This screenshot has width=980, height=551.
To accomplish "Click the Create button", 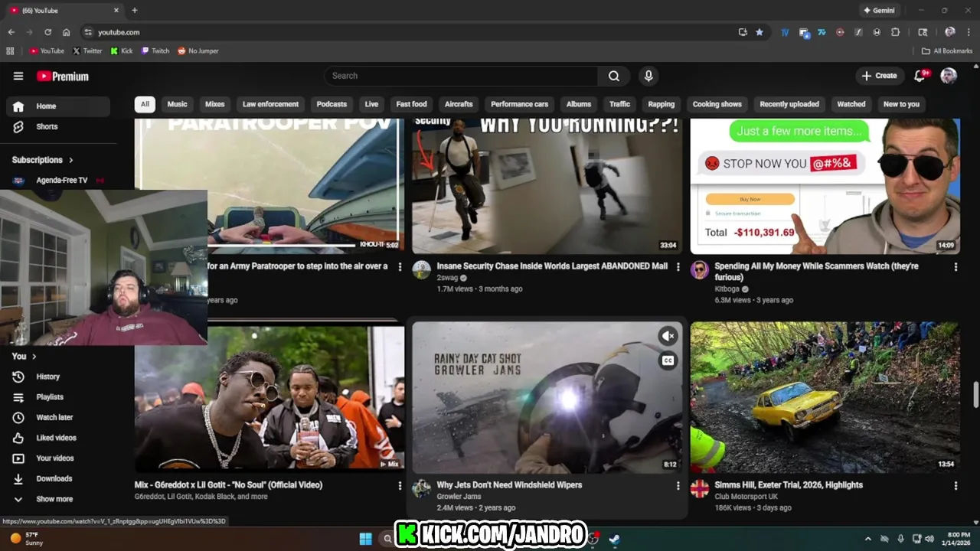I will (879, 76).
